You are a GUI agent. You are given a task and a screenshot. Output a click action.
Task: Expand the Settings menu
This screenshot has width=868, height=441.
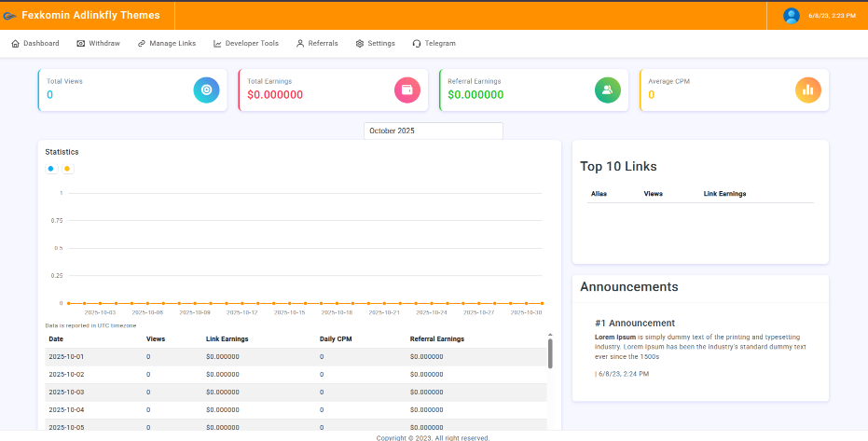[x=375, y=44]
